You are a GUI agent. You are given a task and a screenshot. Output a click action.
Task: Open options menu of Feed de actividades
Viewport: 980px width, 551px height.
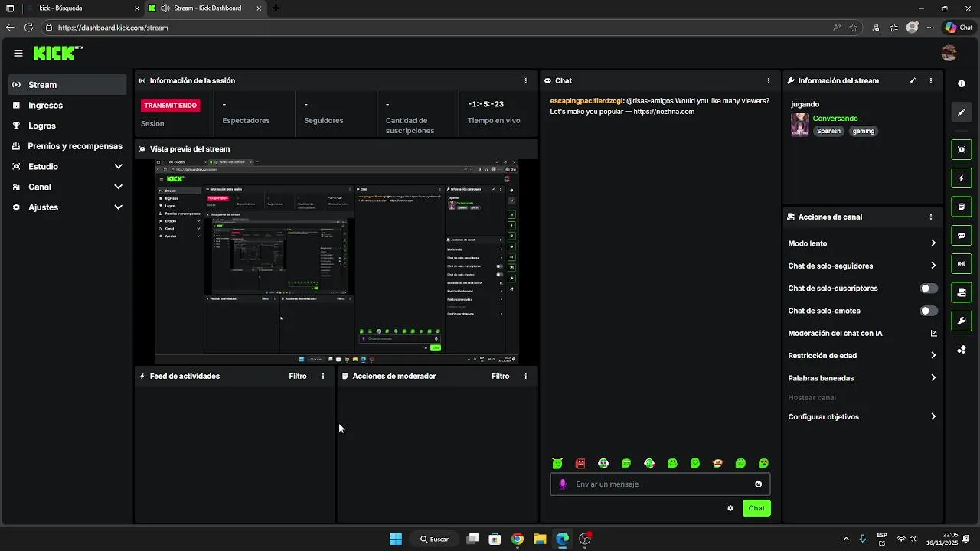(323, 376)
